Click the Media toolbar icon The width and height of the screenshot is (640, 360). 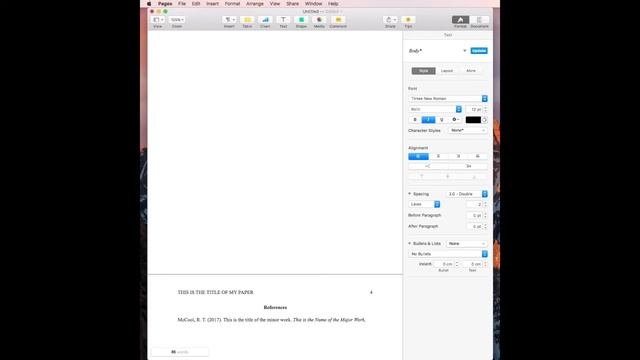coord(319,20)
